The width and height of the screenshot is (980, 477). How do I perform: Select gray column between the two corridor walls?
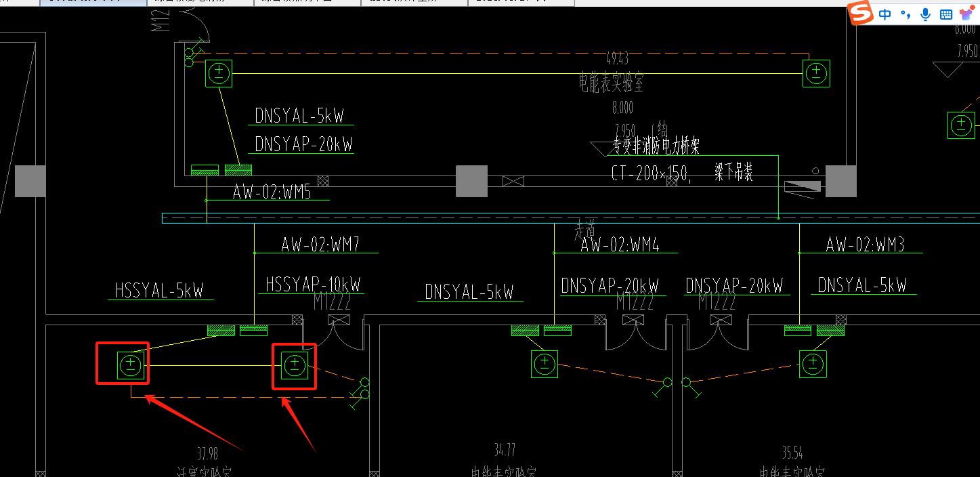coord(471,182)
